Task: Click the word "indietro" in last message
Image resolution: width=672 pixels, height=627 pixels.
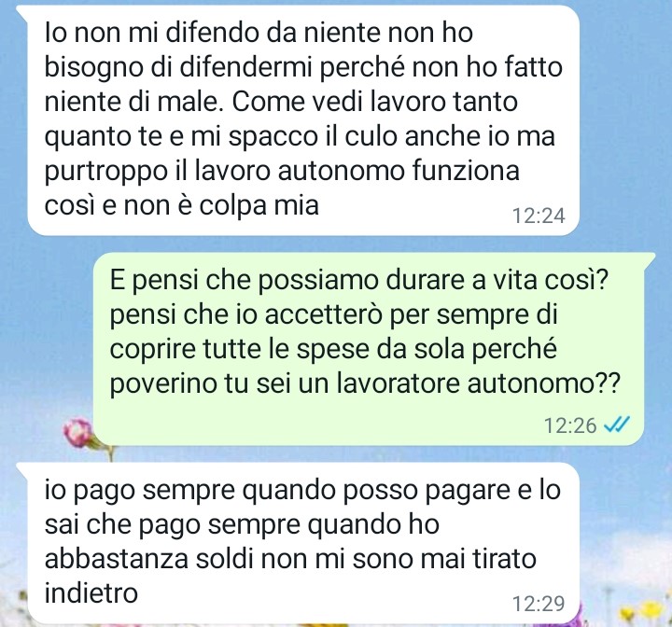Action: 91,593
